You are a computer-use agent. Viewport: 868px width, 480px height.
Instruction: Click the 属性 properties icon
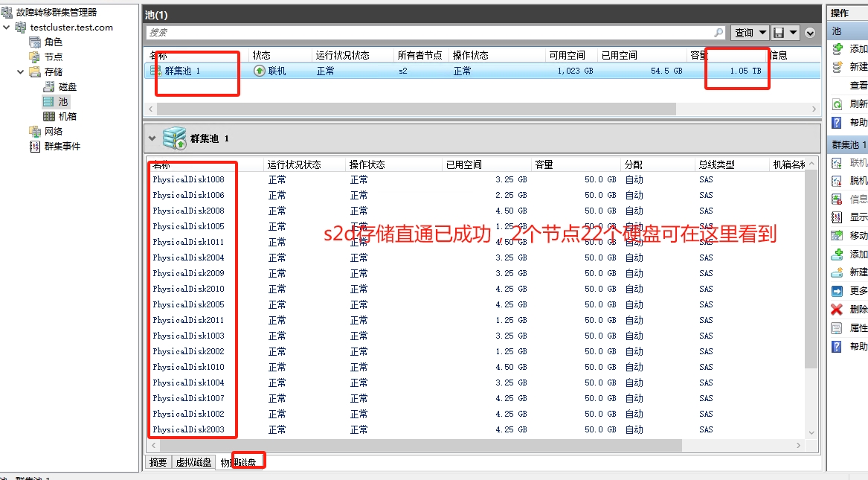pos(837,328)
